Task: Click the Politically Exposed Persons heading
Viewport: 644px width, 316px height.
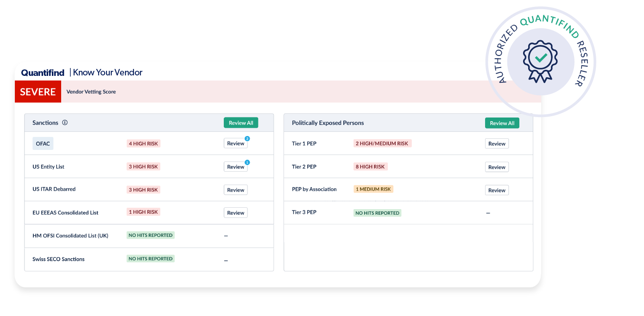Action: tap(328, 123)
